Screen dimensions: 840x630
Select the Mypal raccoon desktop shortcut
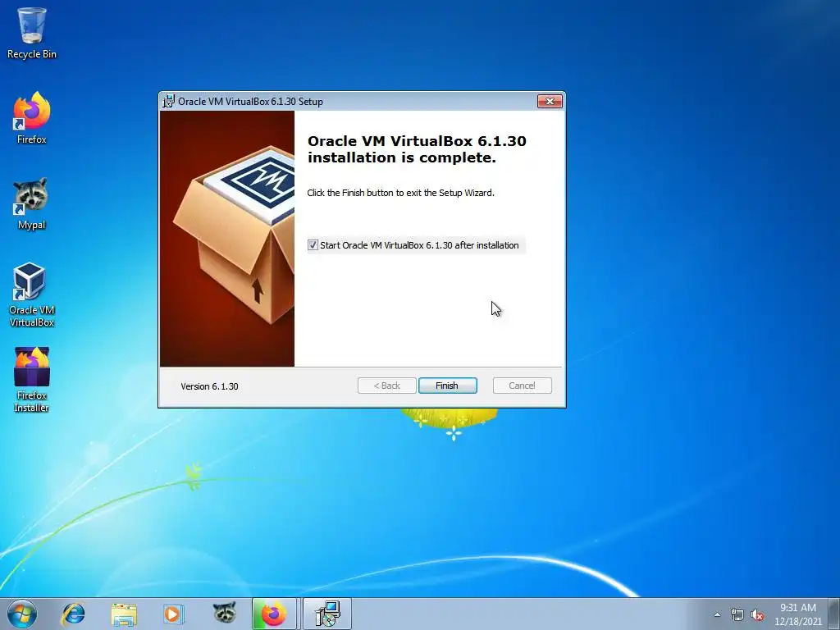coord(32,204)
